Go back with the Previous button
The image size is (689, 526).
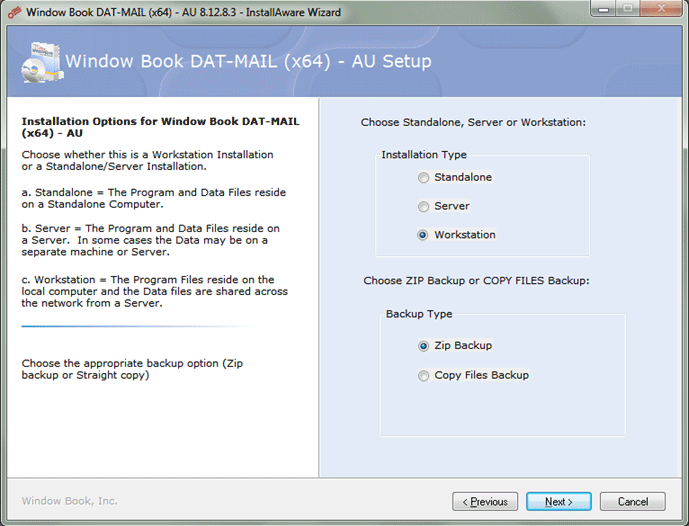coord(485,501)
